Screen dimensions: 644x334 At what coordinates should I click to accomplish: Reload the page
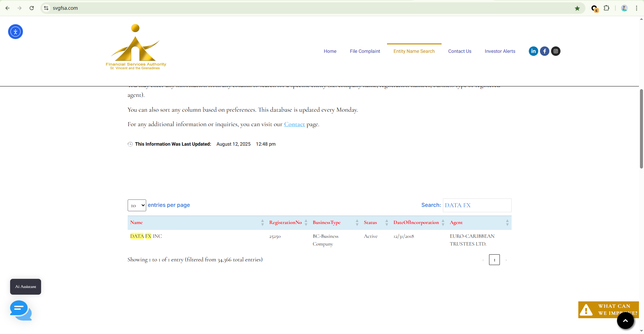32,8
